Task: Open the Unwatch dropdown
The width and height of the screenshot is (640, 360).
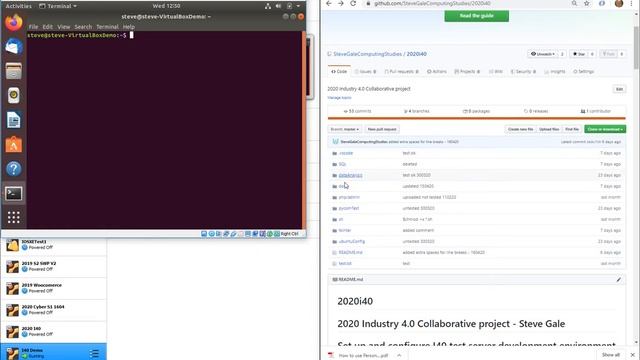Action: [542, 54]
